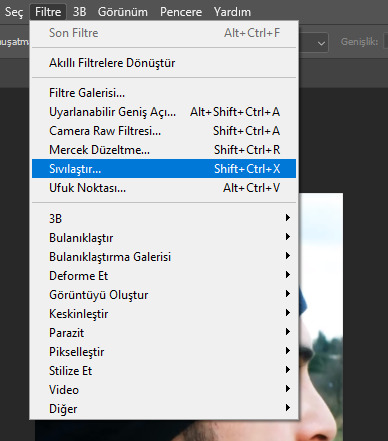Expand the Pikselleştir submenu

coord(164,352)
